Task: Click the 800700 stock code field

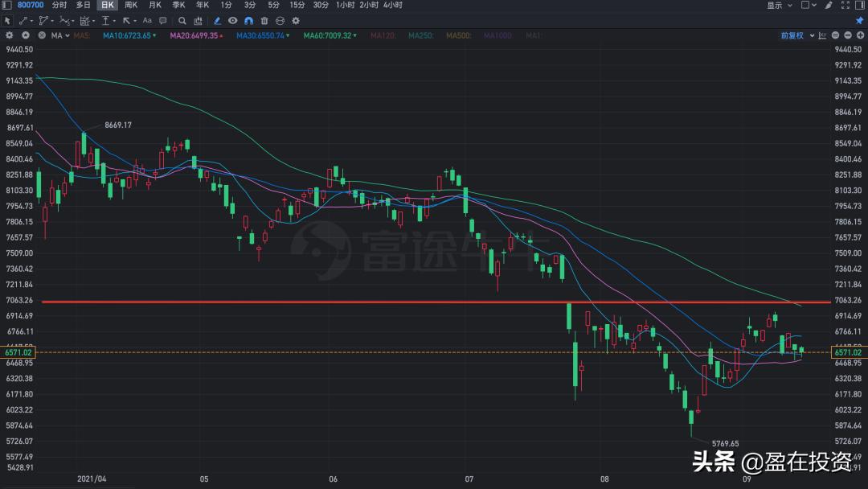Action: coord(30,5)
